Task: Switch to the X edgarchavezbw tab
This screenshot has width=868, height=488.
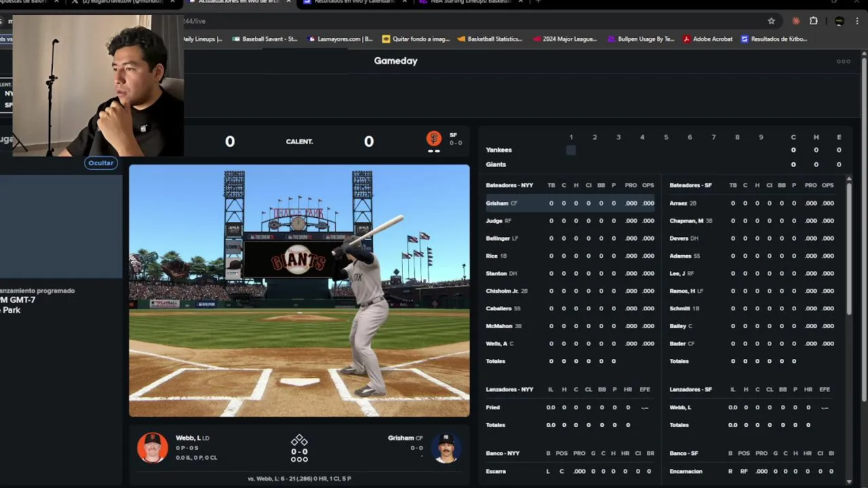Action: pos(122,2)
